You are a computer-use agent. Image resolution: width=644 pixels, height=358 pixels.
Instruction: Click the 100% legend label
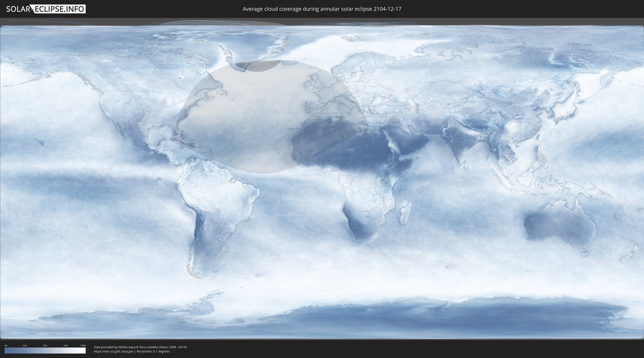pos(83,345)
